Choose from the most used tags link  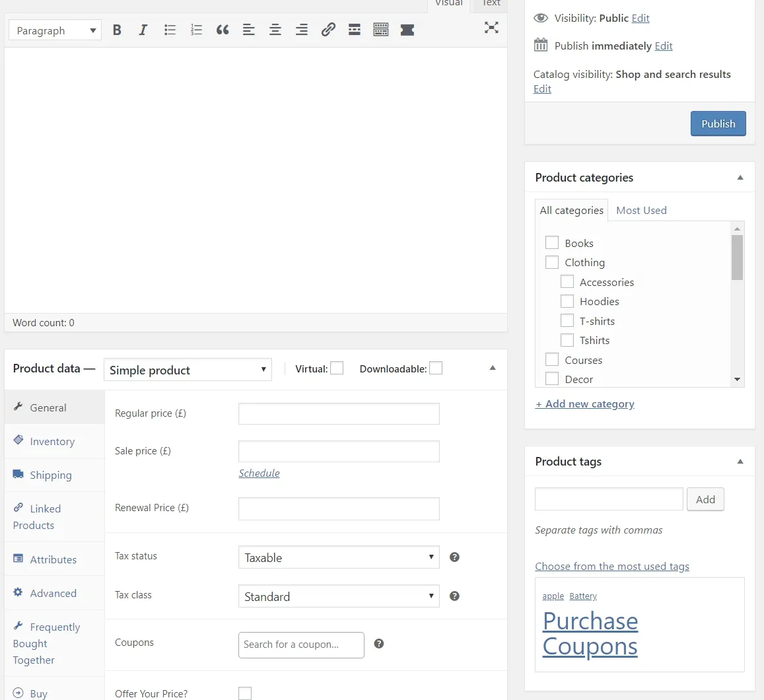pos(612,566)
